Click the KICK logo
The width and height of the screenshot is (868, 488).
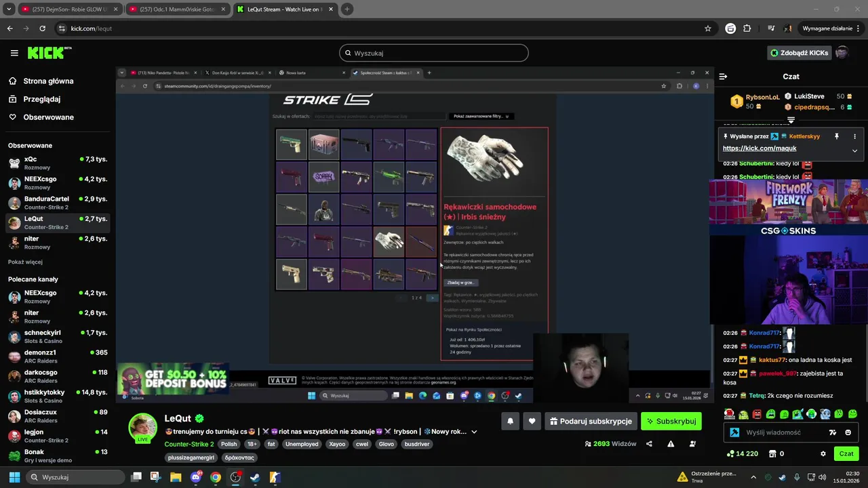(x=49, y=53)
